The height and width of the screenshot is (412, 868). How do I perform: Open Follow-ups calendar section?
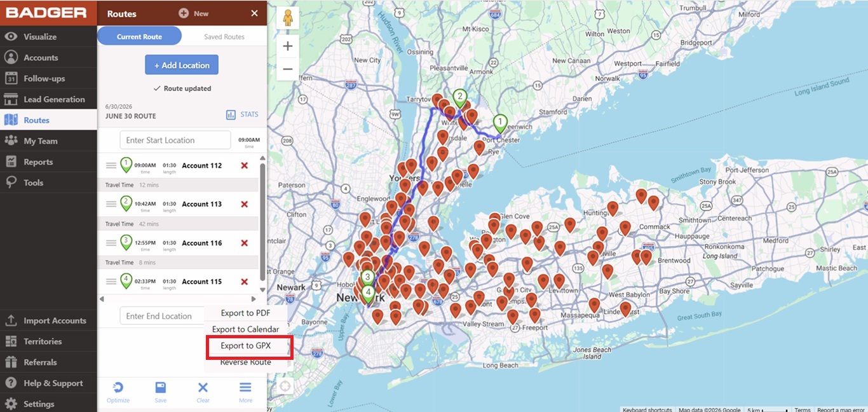tap(48, 79)
